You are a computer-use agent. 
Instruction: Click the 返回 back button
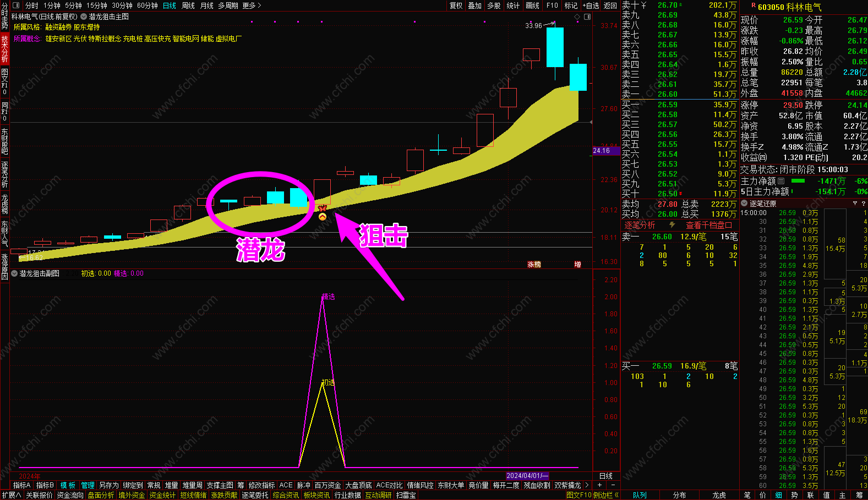pos(610,6)
